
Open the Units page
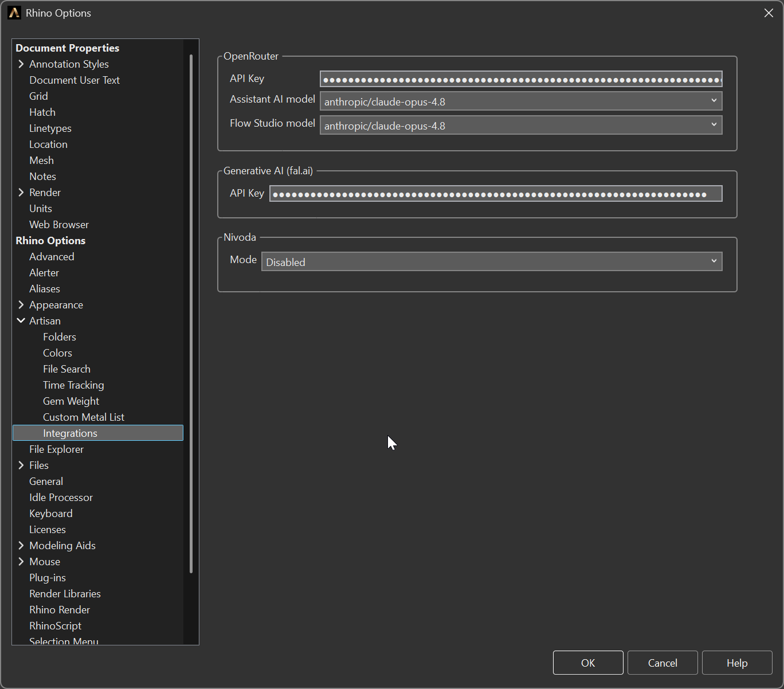tap(41, 209)
